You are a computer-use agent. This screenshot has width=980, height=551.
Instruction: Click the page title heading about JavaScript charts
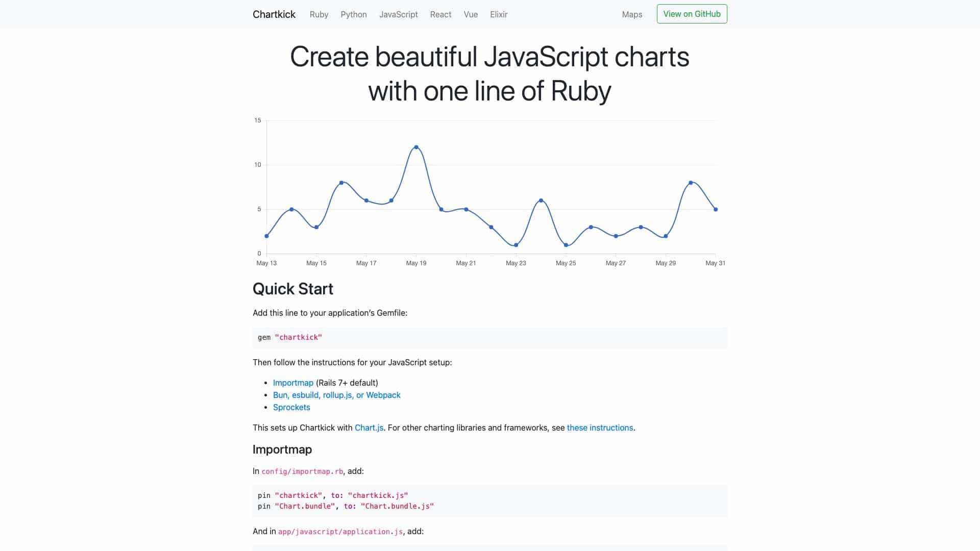[x=490, y=73]
